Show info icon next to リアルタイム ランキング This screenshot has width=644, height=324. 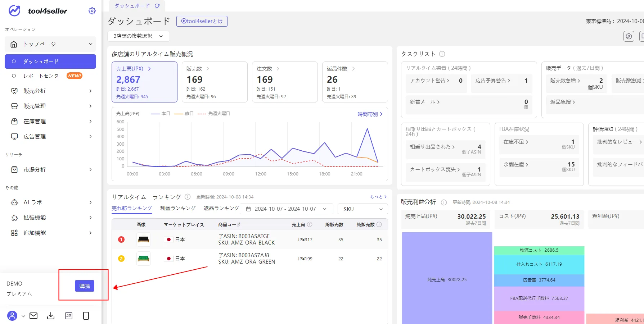pyautogui.click(x=187, y=197)
